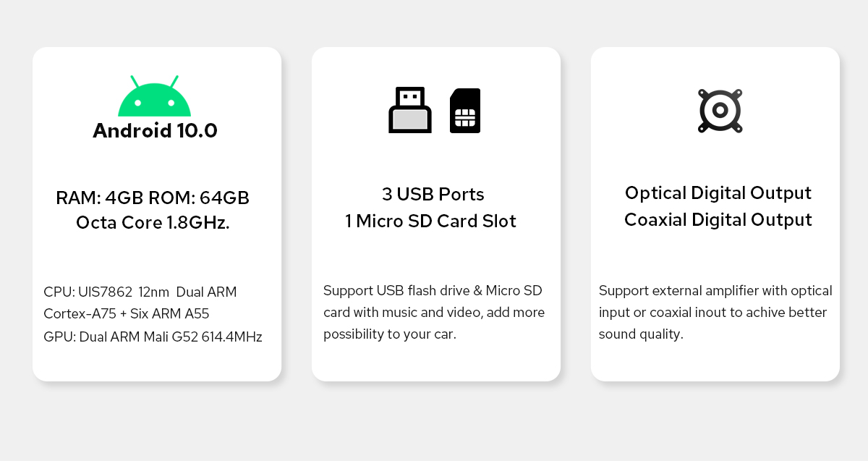Click the 1 Micro SD Card Slot heading
The height and width of the screenshot is (461, 868).
click(x=430, y=221)
